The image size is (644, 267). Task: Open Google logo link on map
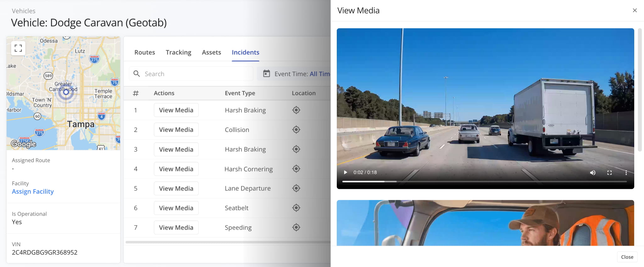[x=24, y=144]
